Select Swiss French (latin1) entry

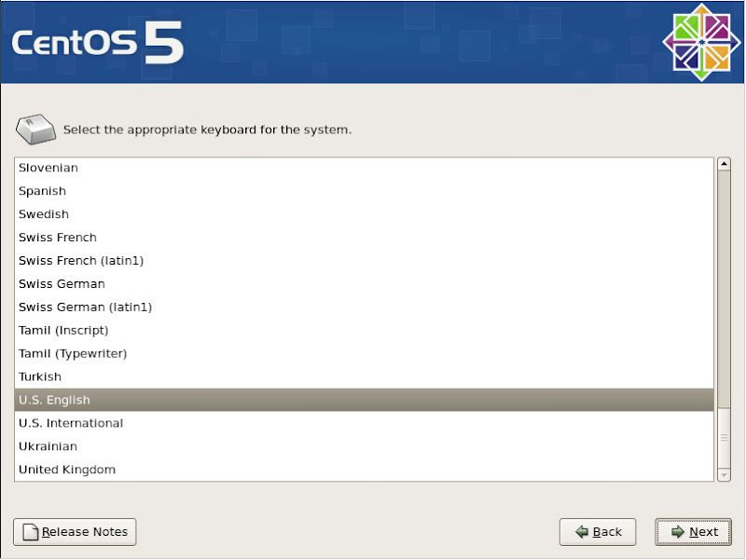click(x=81, y=261)
